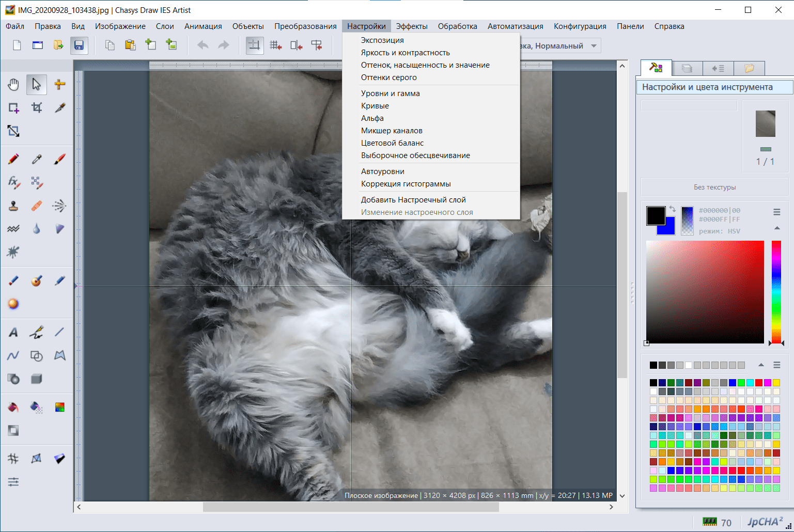The image size is (794, 532).
Task: Select the fx effects brush tool
Action: (x=13, y=182)
